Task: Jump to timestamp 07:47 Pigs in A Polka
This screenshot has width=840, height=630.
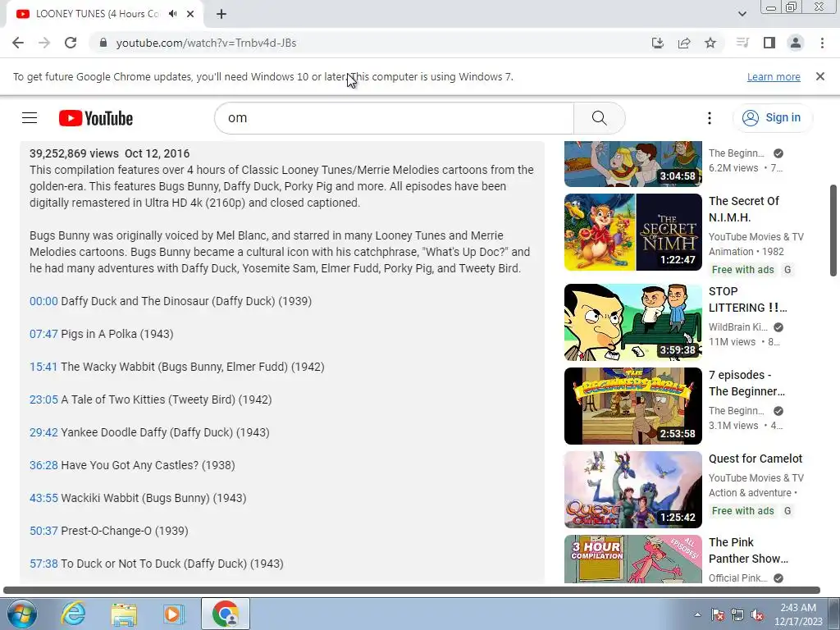Action: tap(43, 334)
